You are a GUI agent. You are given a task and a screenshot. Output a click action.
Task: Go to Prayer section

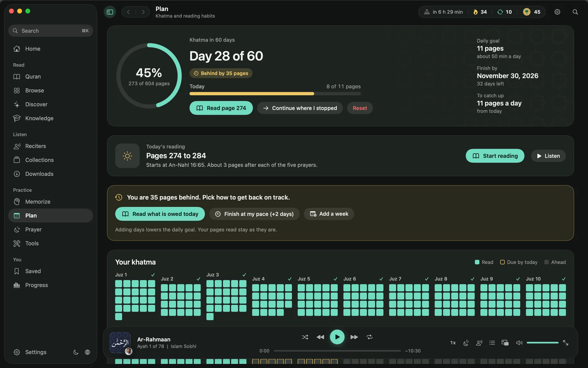[x=51, y=230]
